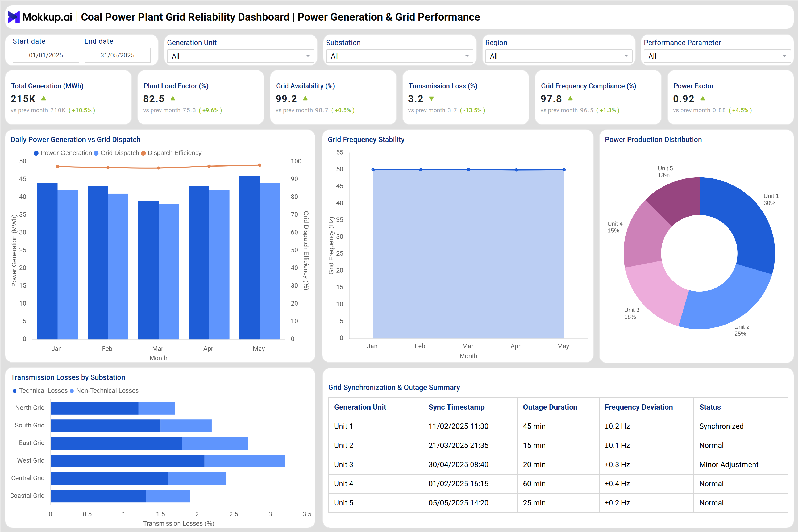Click the End date field 31/05/2025
The width and height of the screenshot is (798, 532).
point(117,55)
